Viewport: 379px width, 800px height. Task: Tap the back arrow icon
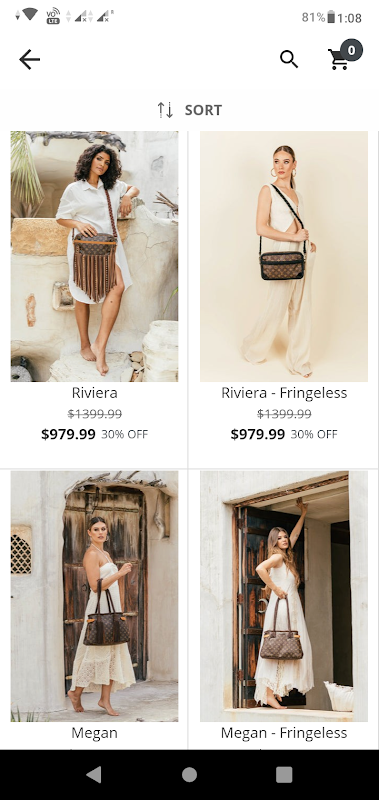pyautogui.click(x=30, y=60)
